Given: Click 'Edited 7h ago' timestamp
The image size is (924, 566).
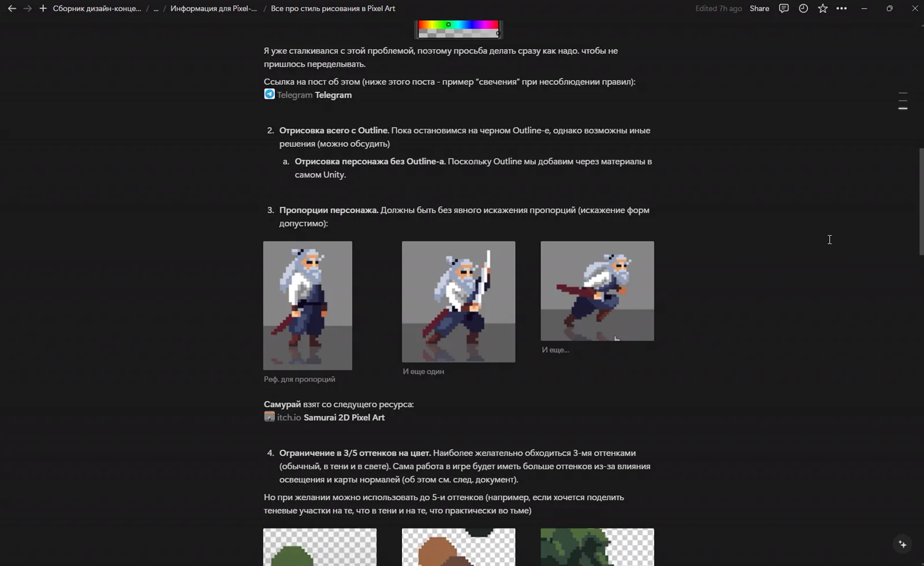Looking at the screenshot, I should click(718, 9).
